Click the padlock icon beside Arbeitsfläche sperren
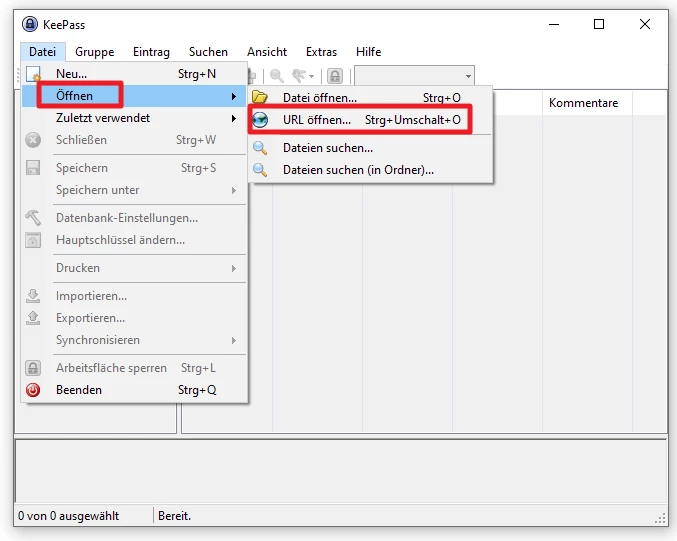Image resolution: width=677 pixels, height=541 pixels. 33,368
